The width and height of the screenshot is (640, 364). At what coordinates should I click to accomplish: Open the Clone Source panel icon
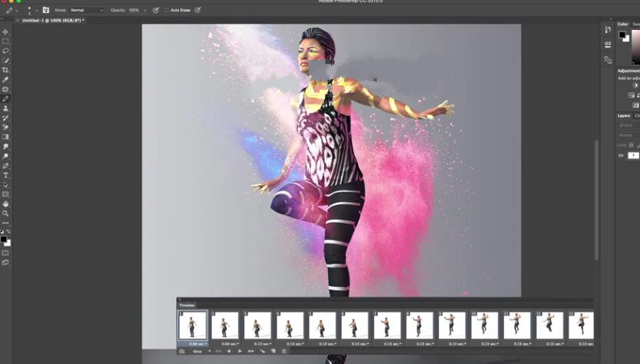(608, 60)
